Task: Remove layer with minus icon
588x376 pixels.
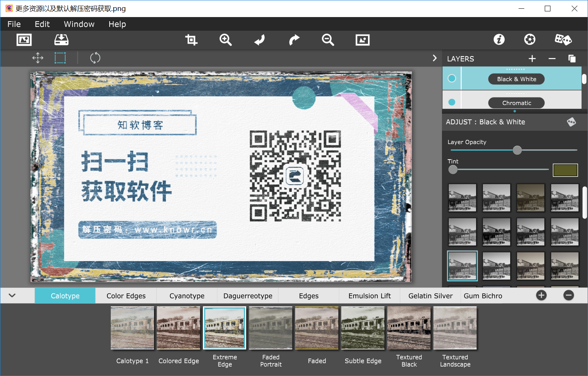Action: point(552,59)
